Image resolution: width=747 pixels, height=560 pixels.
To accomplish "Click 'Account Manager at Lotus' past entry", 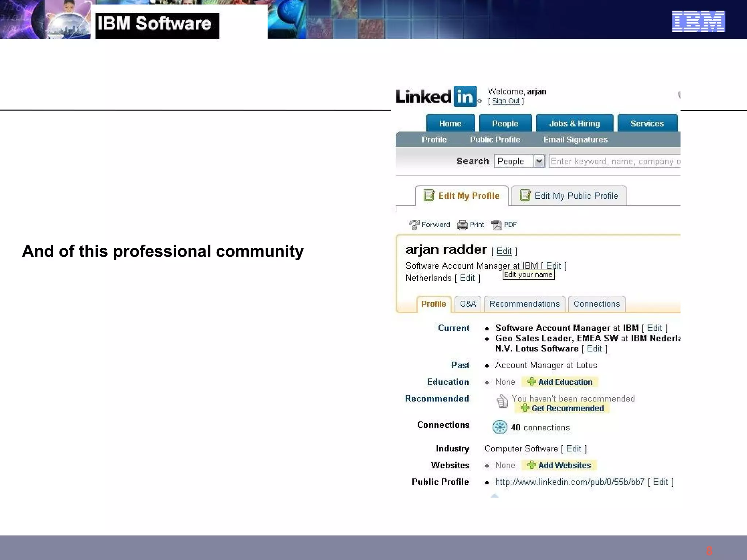I will [546, 365].
